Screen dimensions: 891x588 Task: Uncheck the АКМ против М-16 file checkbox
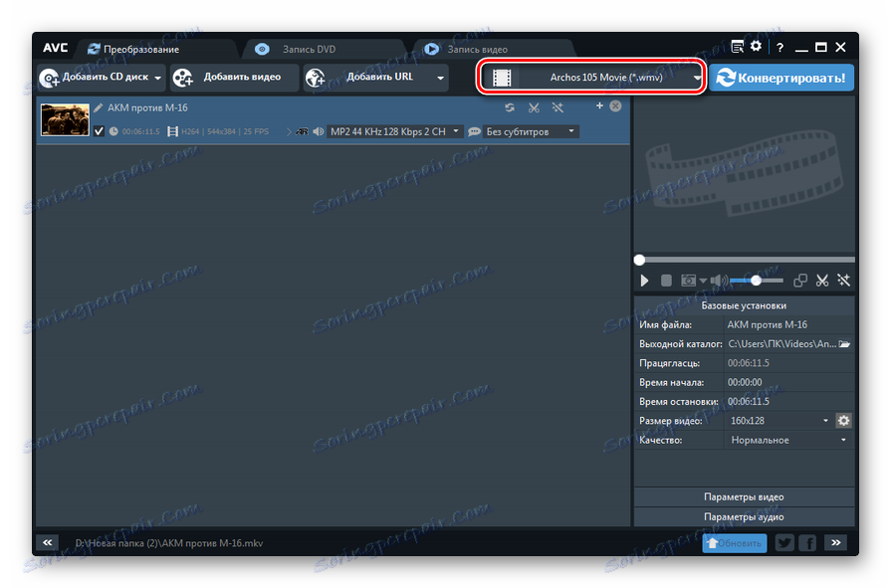click(99, 131)
